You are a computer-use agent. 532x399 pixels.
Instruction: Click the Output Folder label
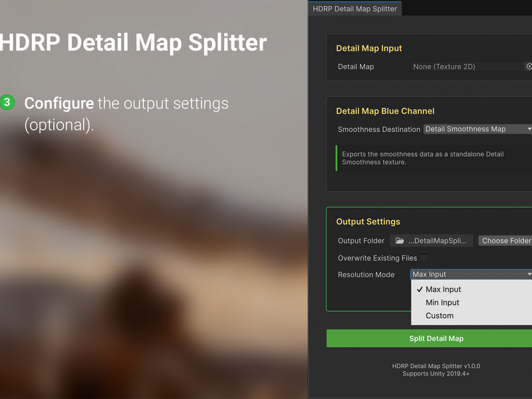point(361,241)
